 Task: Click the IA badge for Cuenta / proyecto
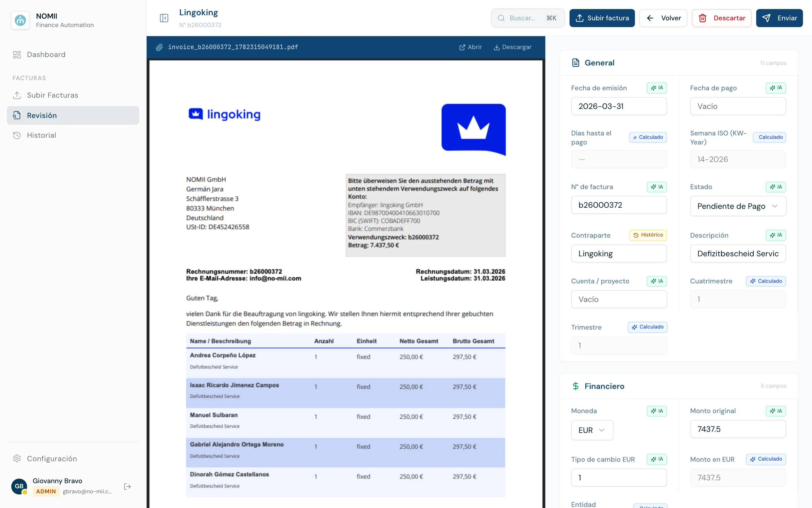pos(657,281)
